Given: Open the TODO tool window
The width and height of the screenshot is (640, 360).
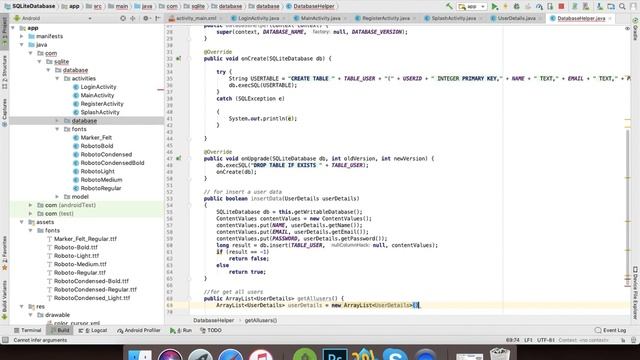Looking at the screenshot, I should pos(211,330).
